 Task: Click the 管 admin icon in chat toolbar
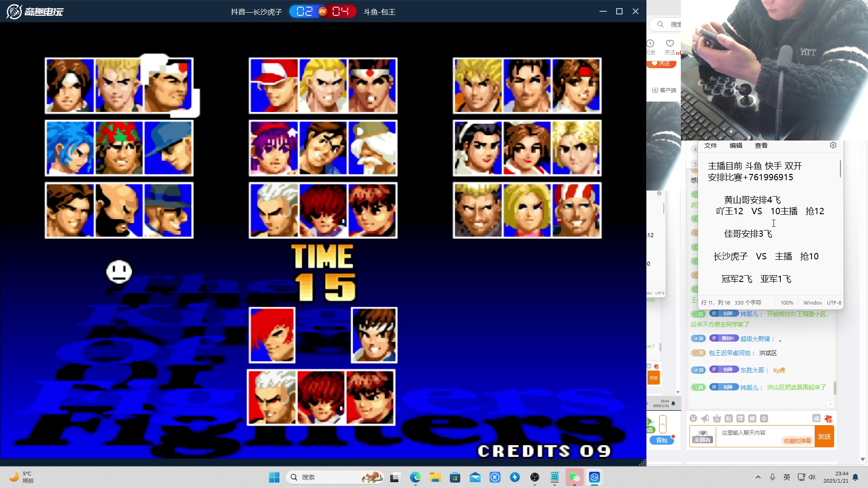tap(741, 418)
